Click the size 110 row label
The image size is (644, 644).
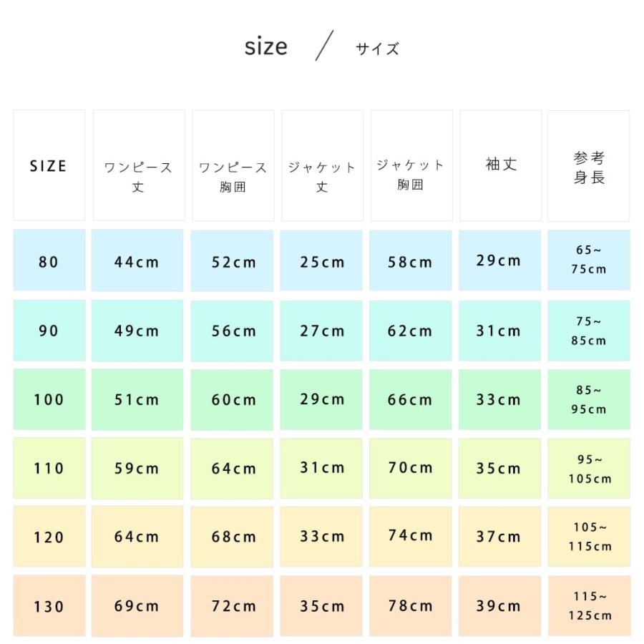pos(49,468)
